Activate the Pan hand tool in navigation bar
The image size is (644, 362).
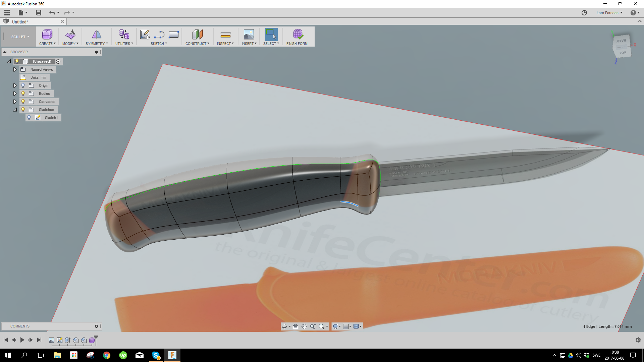tap(304, 326)
